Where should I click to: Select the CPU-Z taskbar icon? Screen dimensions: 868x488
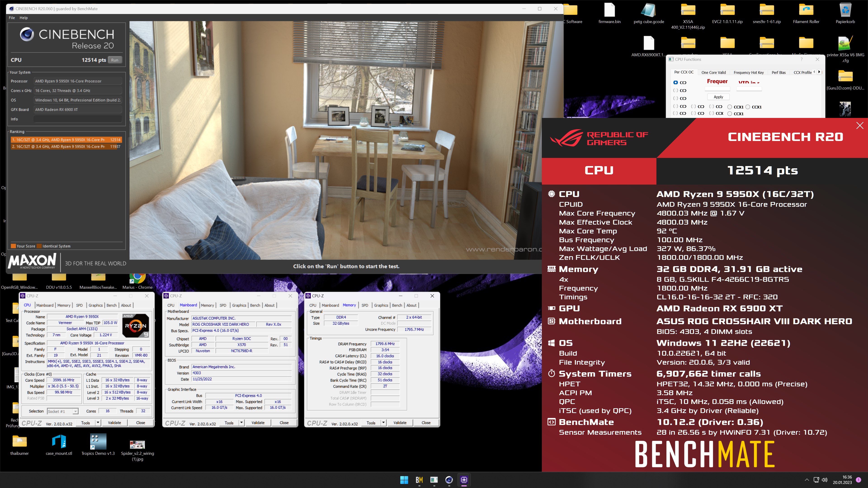(464, 480)
